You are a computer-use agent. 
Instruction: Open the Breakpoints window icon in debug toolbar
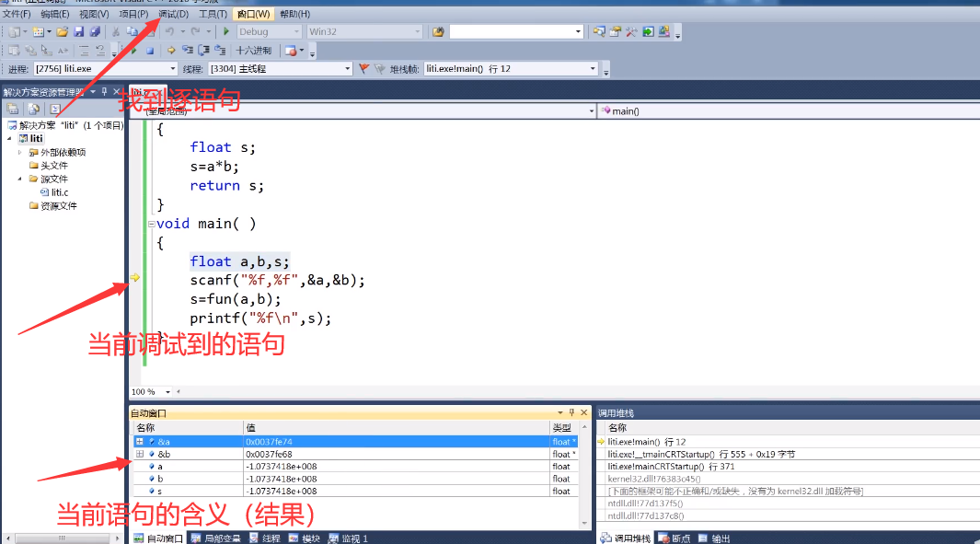(x=291, y=51)
